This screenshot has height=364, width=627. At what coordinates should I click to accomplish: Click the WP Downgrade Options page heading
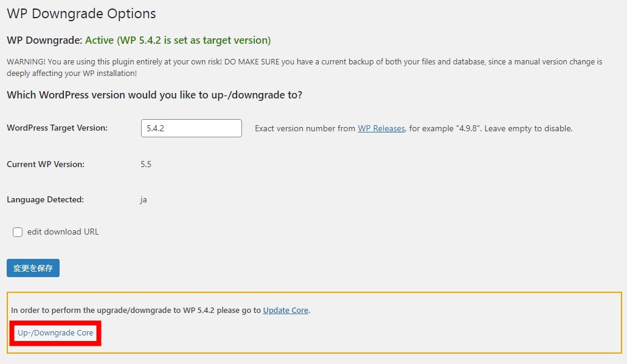click(81, 13)
